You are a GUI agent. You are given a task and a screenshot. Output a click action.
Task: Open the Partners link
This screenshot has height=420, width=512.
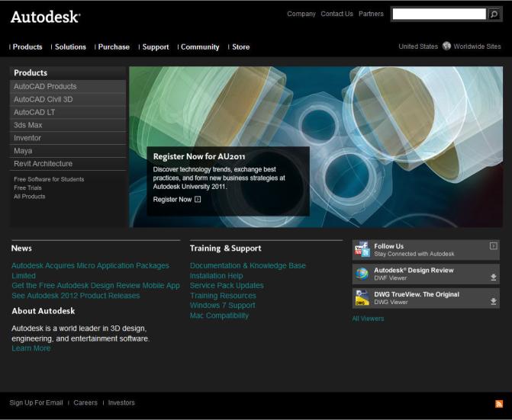pyautogui.click(x=371, y=14)
